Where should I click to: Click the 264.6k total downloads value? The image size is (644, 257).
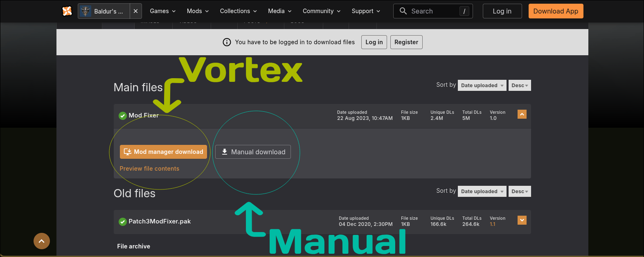pyautogui.click(x=471, y=224)
